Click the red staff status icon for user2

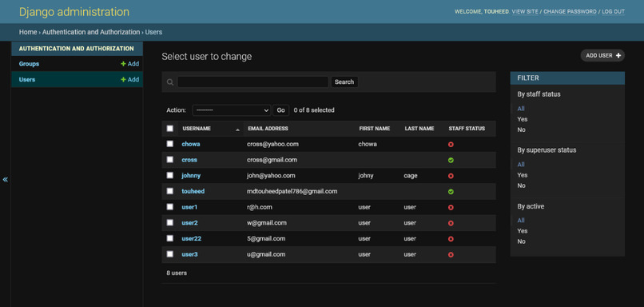pyautogui.click(x=451, y=223)
